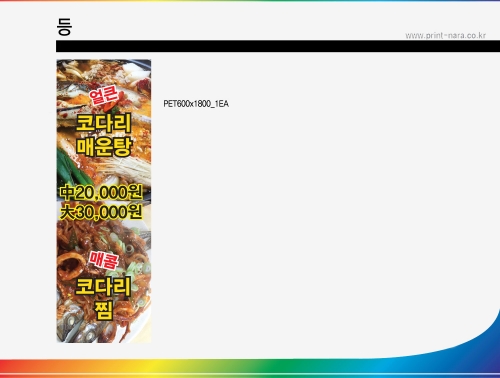This screenshot has width=500, height=378.
Task: Click the red 매콤 label on banner
Action: click(x=104, y=260)
